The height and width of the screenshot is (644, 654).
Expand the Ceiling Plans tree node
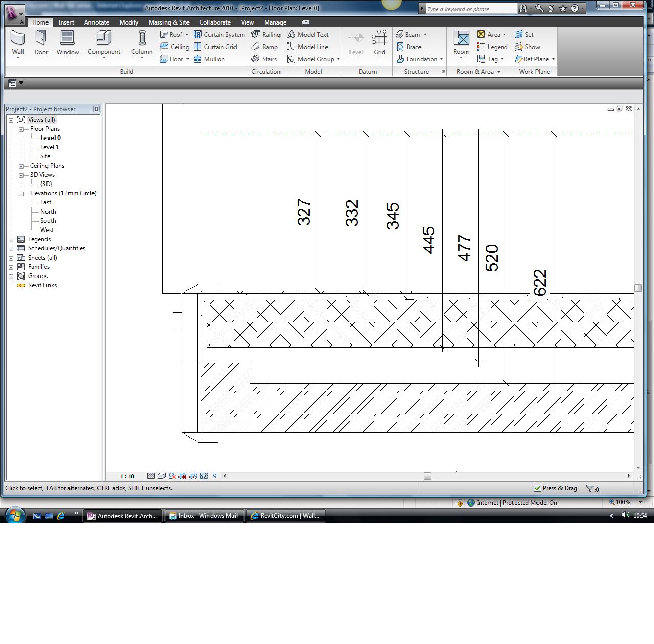(x=21, y=166)
